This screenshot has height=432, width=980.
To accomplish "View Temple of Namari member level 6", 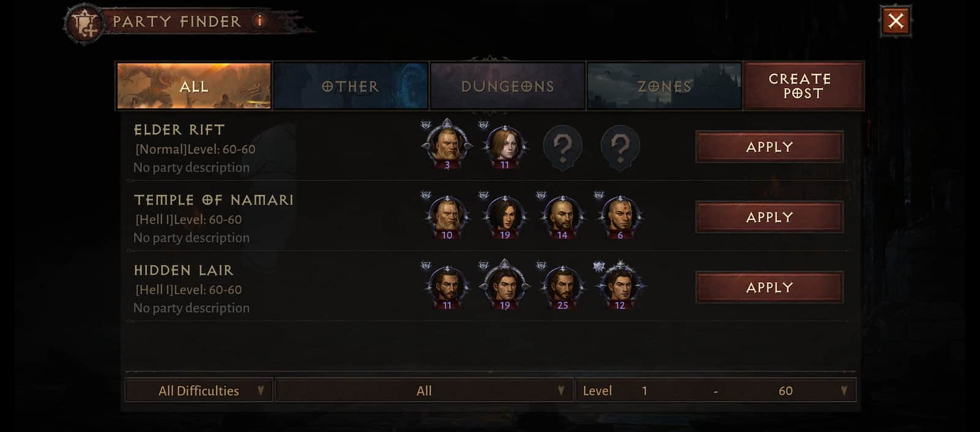I will tap(620, 217).
